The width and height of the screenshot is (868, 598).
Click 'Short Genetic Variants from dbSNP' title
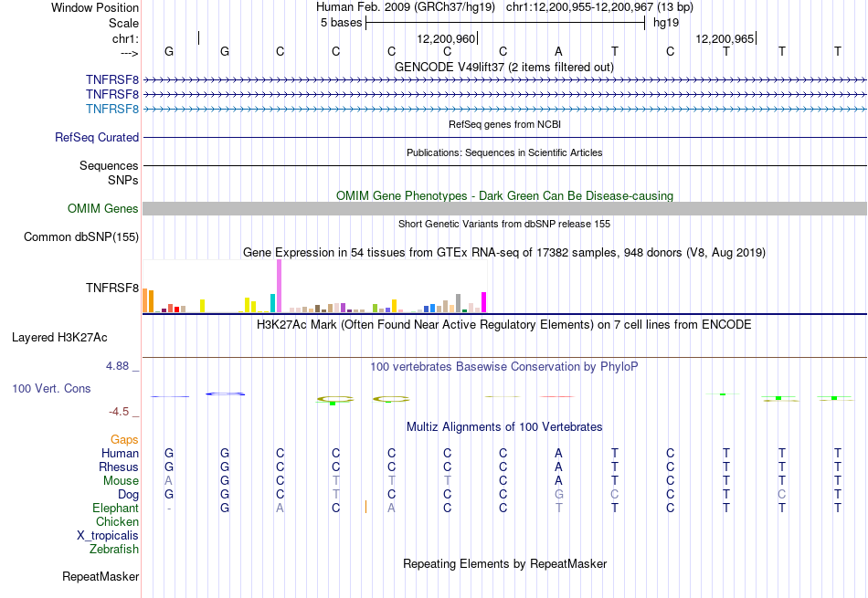[504, 224]
